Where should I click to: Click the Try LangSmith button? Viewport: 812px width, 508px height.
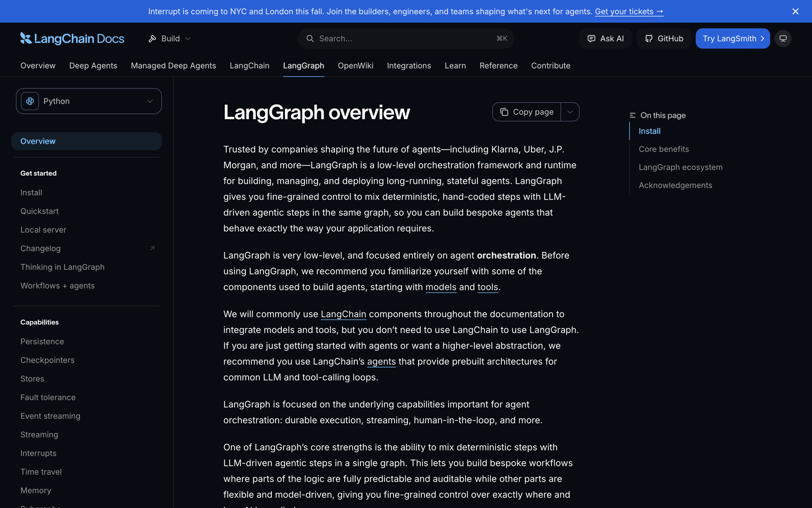click(x=733, y=39)
